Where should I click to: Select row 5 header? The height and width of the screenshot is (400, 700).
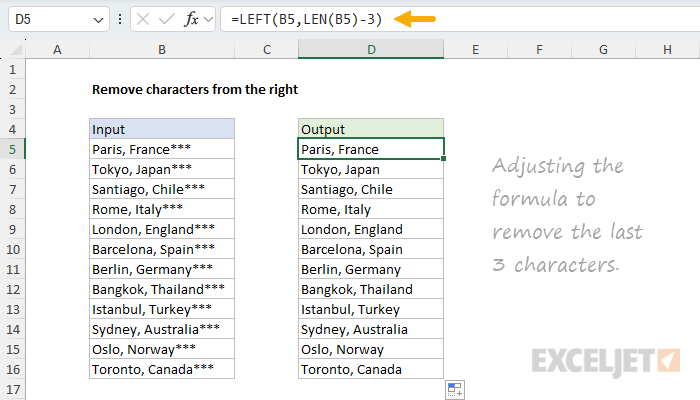coord(12,149)
